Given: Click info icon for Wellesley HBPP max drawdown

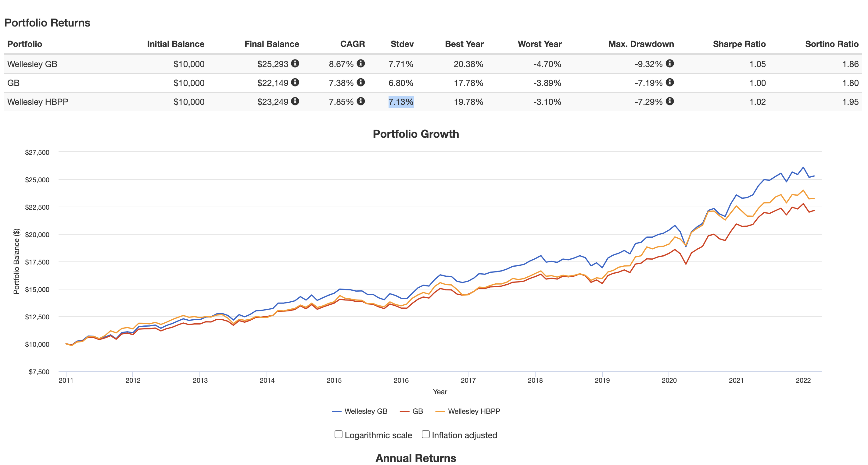Looking at the screenshot, I should pos(669,101).
